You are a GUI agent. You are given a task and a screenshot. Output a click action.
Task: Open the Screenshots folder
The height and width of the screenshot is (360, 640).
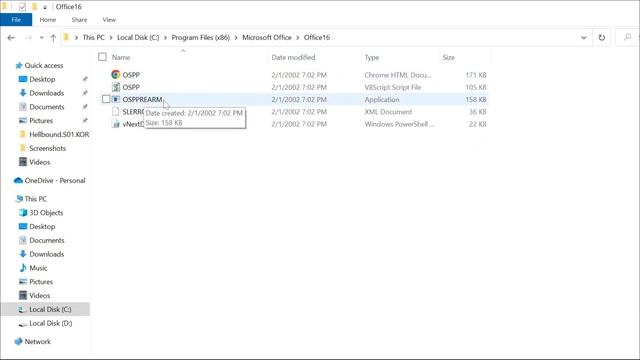coord(47,149)
